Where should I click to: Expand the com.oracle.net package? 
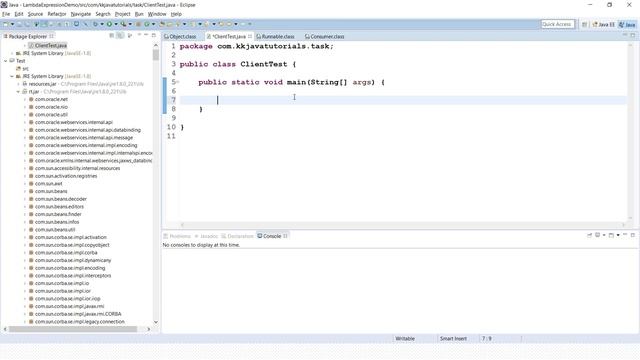pos(25,99)
